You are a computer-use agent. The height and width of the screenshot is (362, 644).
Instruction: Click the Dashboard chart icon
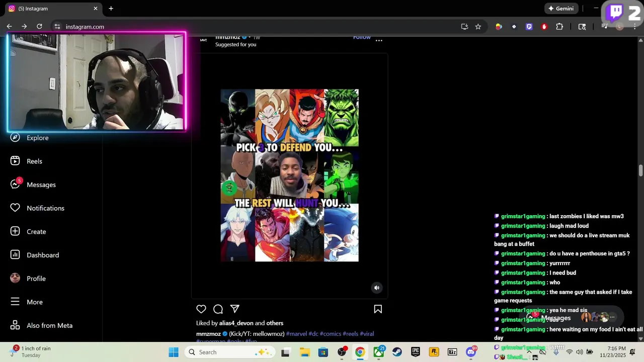tap(15, 255)
